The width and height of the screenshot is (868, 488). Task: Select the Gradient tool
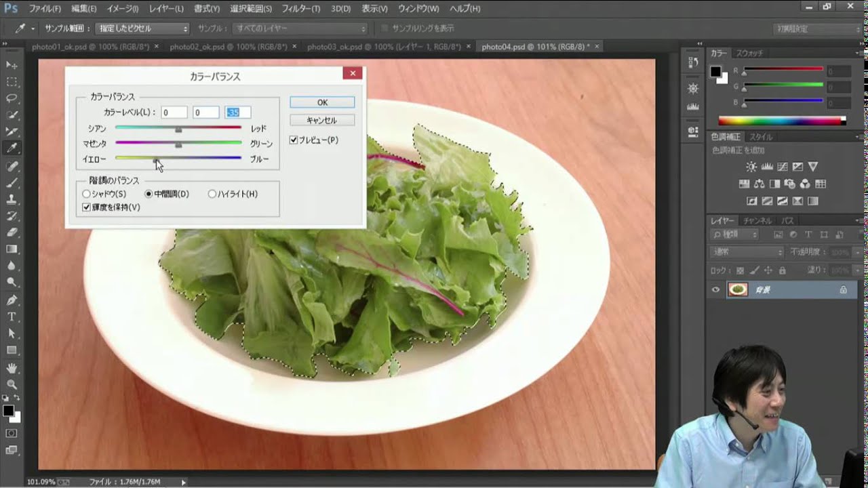(x=12, y=249)
